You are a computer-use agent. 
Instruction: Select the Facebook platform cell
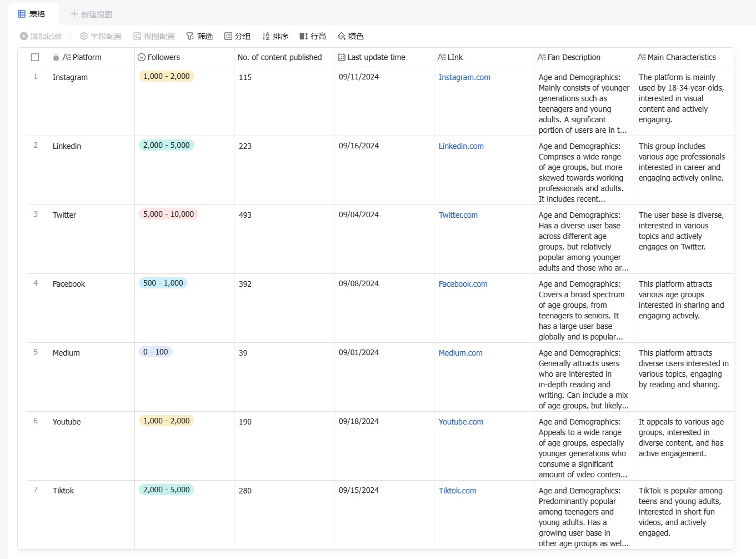click(91, 308)
